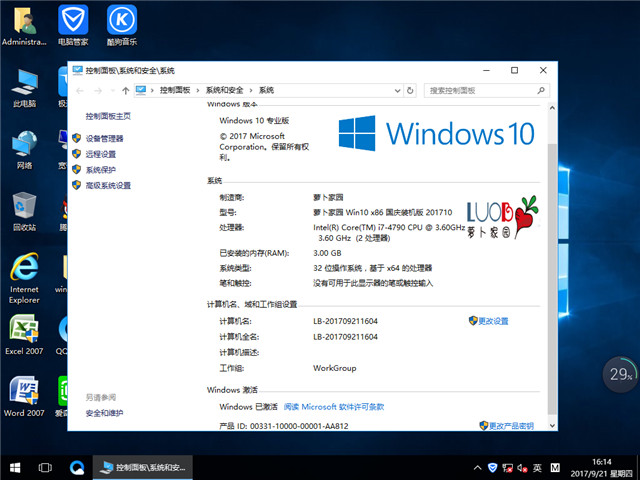The image size is (640, 480).
Task: Open the blue browser icon on taskbar
Action: pos(77,468)
